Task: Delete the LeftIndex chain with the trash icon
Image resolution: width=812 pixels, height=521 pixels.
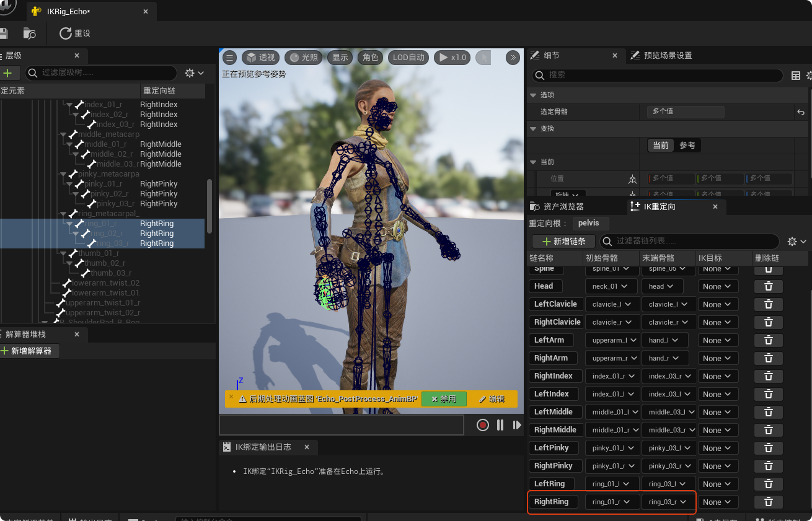Action: tap(769, 394)
